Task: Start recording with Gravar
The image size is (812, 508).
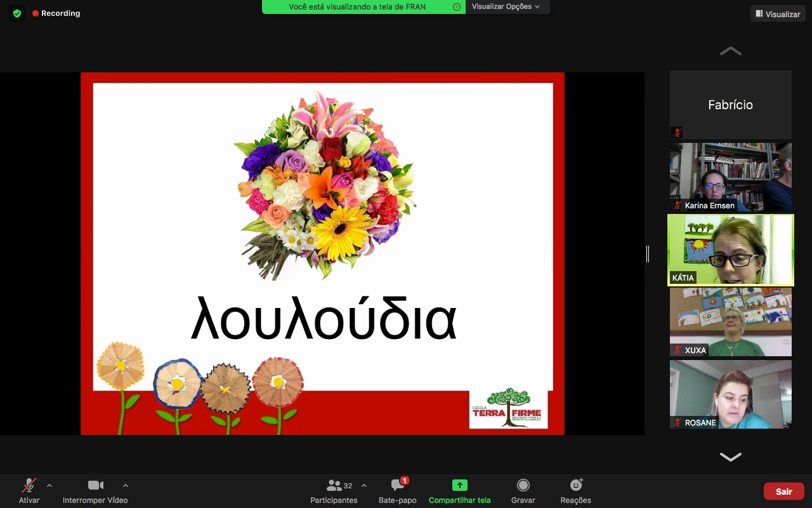Action: click(523, 491)
